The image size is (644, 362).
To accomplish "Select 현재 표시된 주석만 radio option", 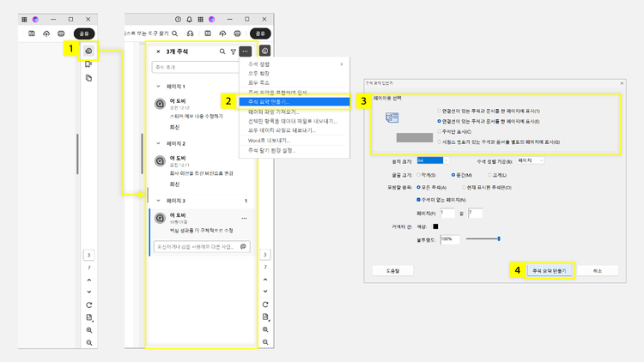I will coord(464,187).
